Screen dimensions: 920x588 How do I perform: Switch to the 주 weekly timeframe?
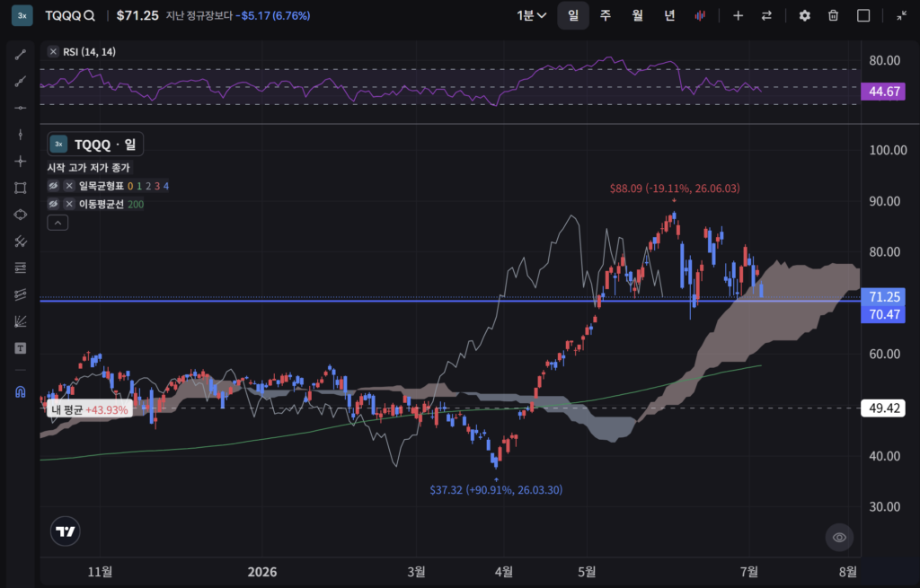coord(606,16)
